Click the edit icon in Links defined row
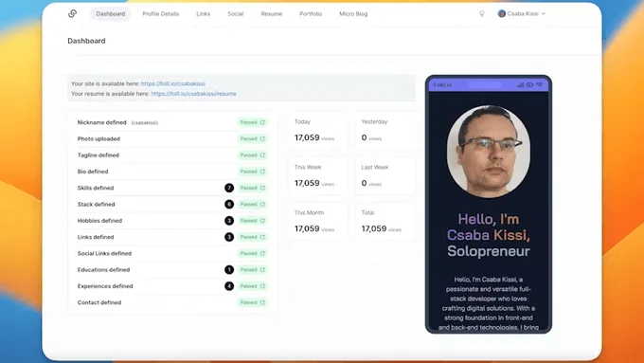 263,237
